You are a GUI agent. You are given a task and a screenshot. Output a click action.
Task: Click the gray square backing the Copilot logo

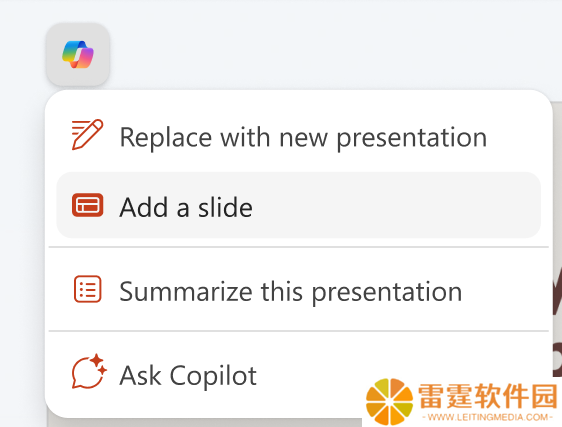[x=77, y=54]
